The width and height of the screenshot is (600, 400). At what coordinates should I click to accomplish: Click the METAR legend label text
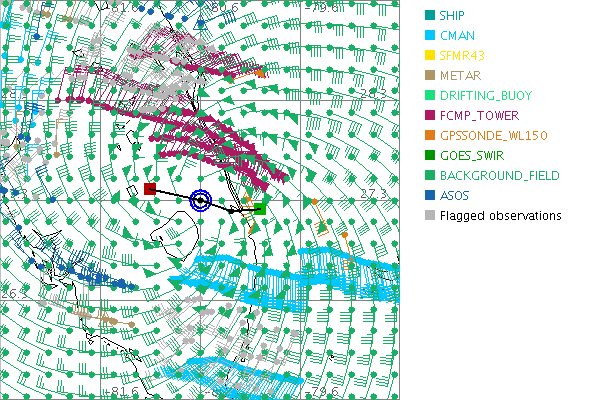460,76
